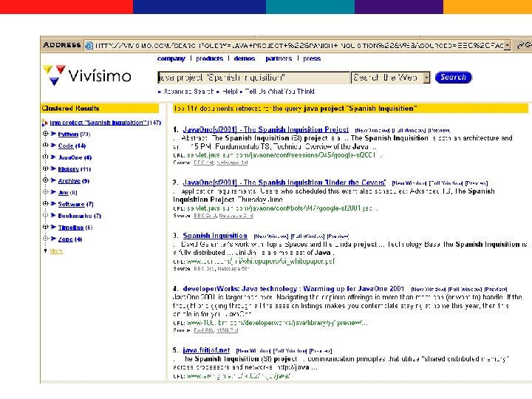Click Full Window for result 5
This screenshot has width=532, height=399.
290,351
